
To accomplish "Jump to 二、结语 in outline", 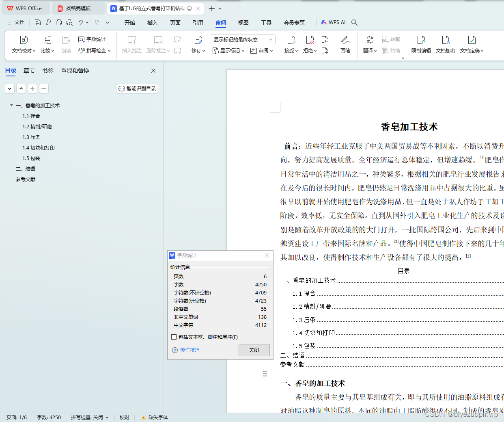I will pyautogui.click(x=26, y=169).
